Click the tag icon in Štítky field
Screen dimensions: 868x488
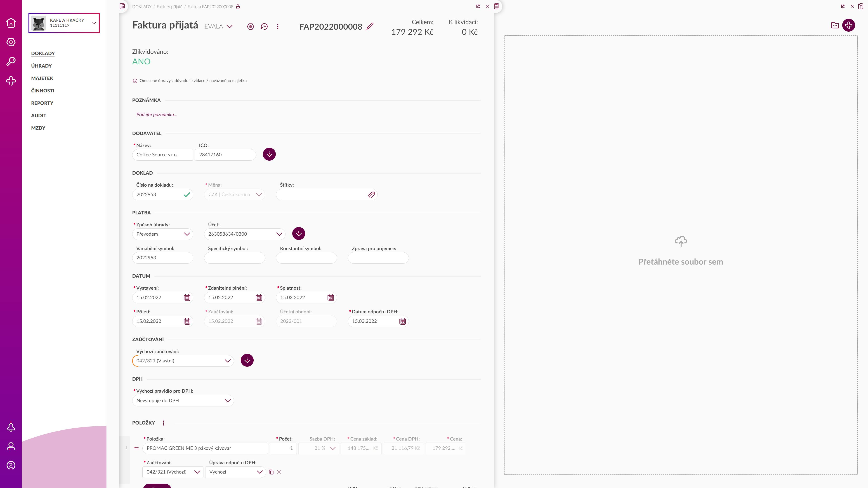[x=371, y=195]
